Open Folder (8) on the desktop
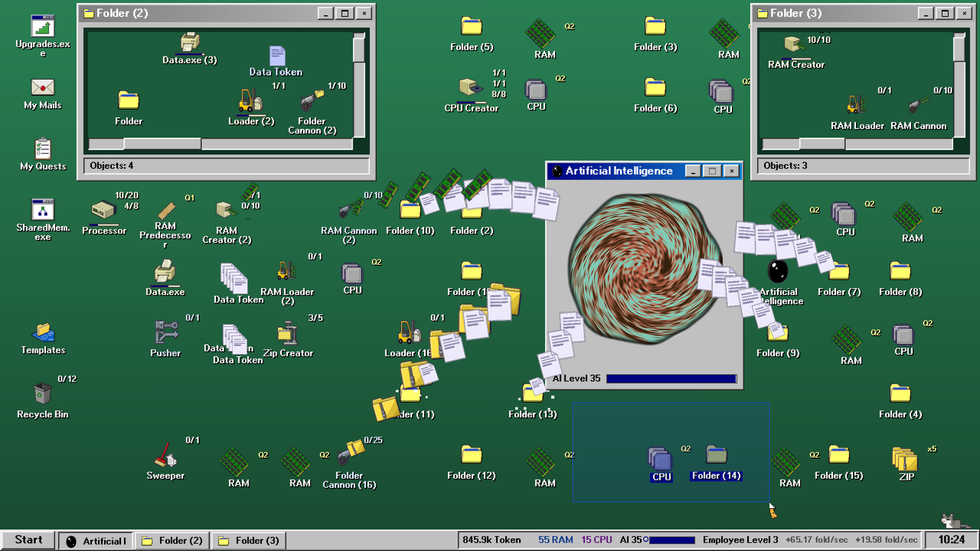The image size is (980, 551). click(900, 271)
